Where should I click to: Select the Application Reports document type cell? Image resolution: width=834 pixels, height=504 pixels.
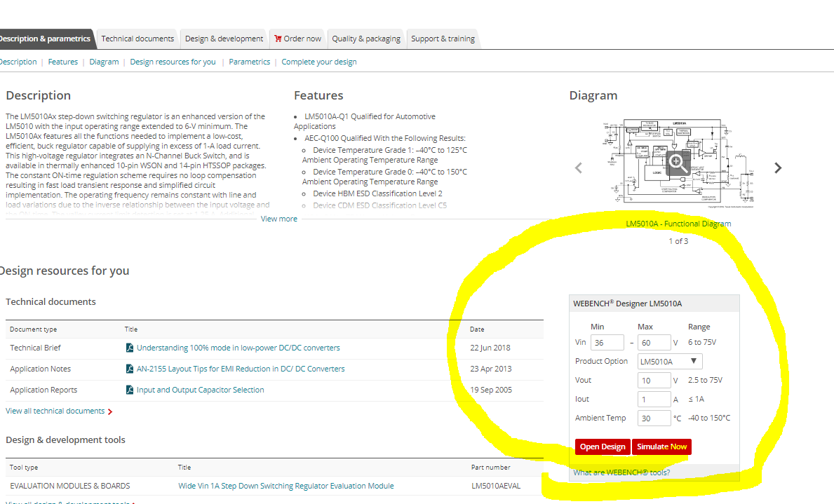click(x=43, y=390)
